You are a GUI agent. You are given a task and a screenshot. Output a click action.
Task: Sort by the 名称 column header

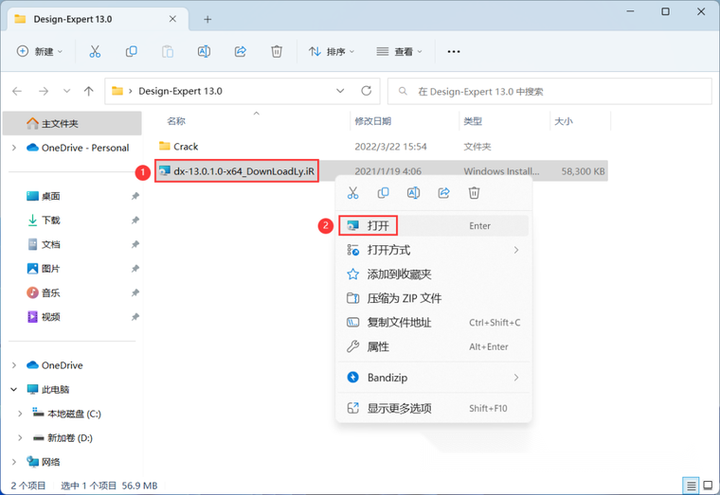176,121
